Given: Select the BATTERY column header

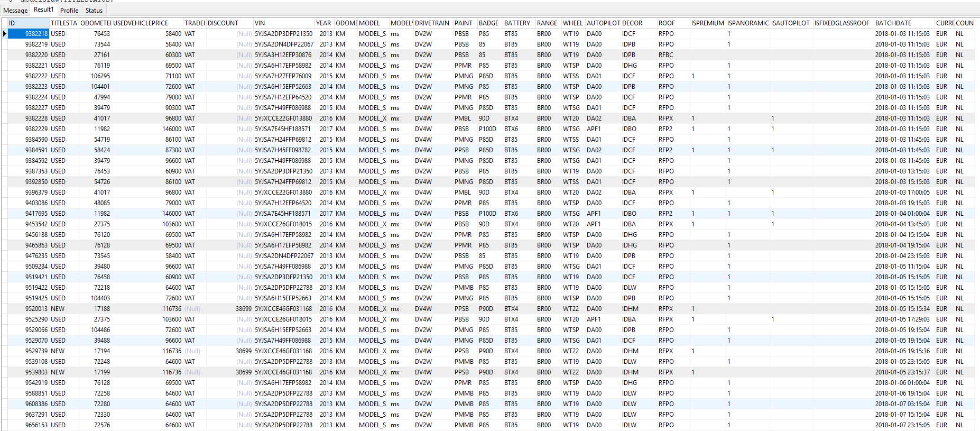Looking at the screenshot, I should [519, 23].
